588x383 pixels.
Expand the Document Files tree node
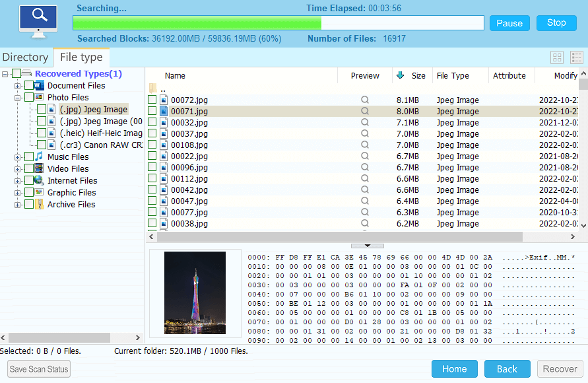click(x=18, y=86)
